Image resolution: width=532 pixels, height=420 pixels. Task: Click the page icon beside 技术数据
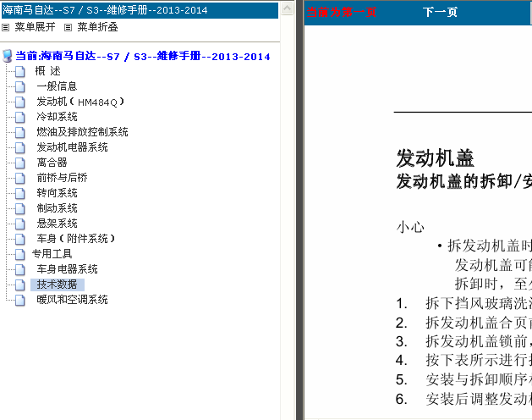coord(20,285)
